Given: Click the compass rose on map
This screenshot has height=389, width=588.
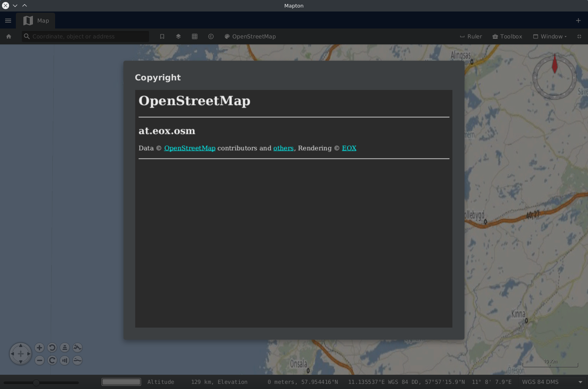Looking at the screenshot, I should coord(555,77).
